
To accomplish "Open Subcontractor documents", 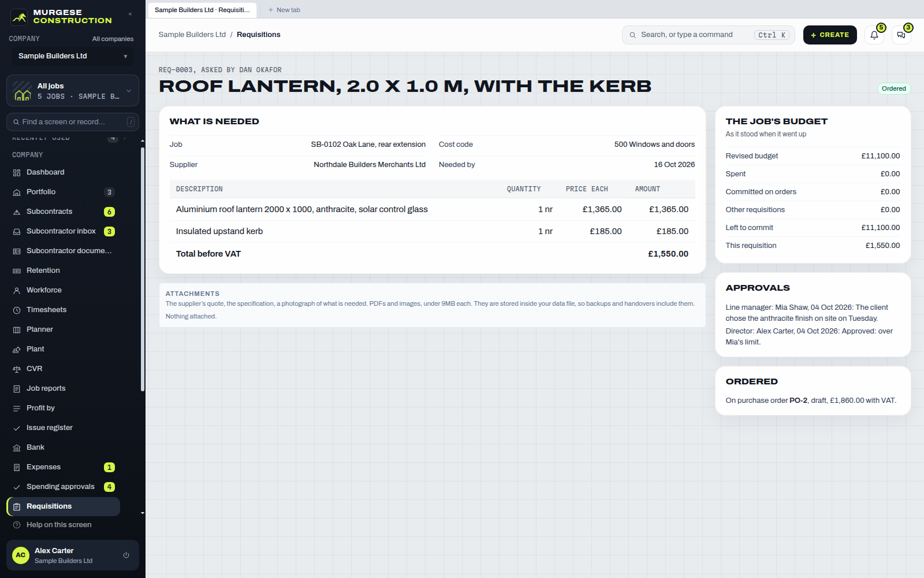I will coord(64,251).
